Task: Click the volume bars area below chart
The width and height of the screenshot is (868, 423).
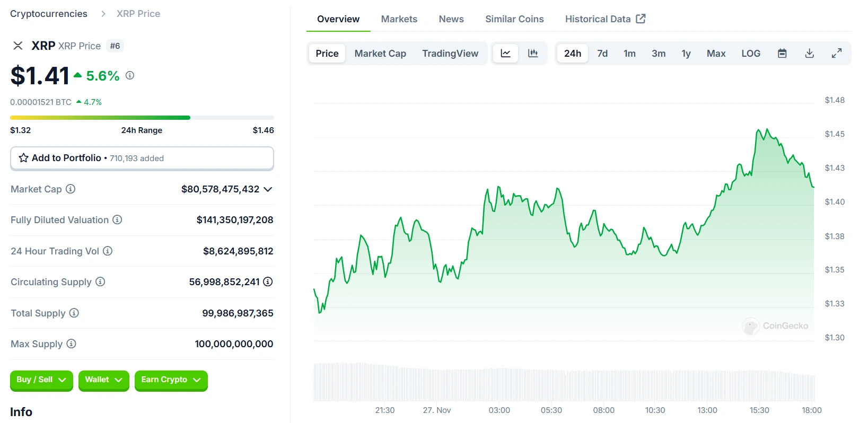Action: [564, 382]
